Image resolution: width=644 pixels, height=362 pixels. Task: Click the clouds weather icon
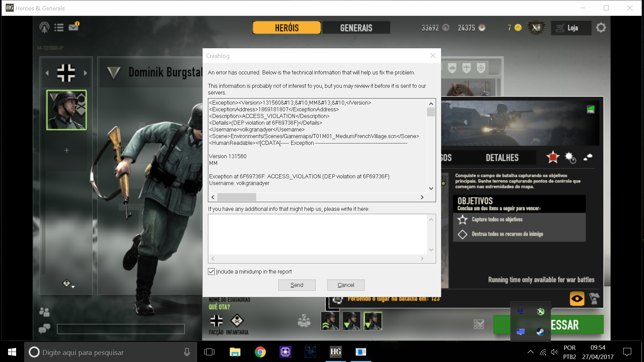[588, 157]
